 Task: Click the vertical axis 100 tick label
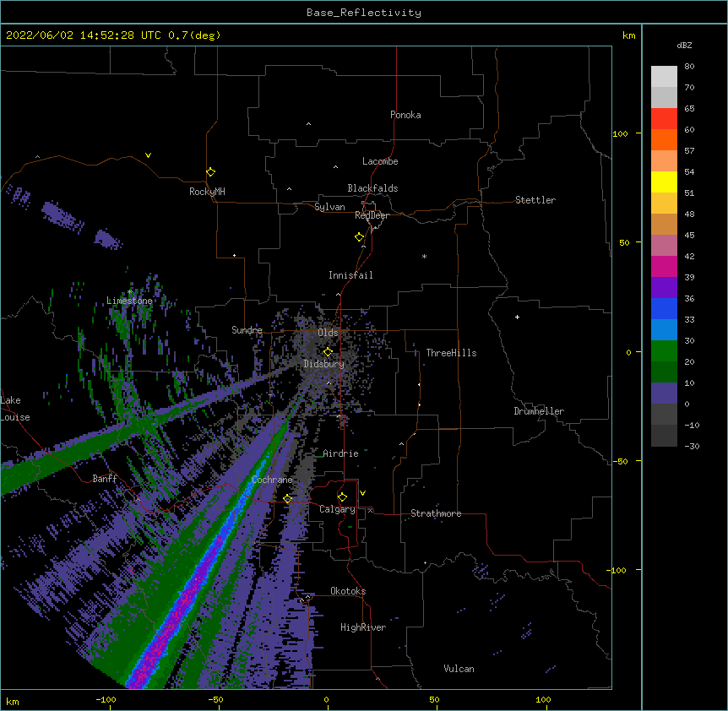(620, 133)
